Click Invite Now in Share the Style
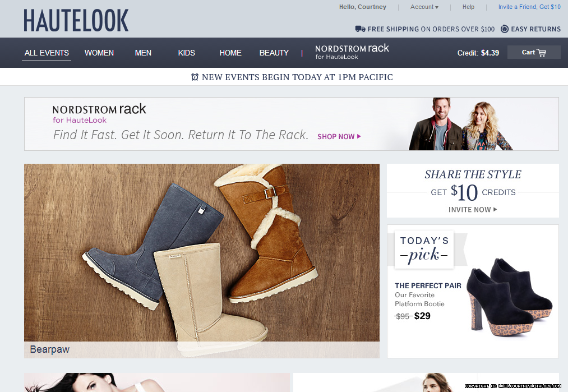 473,209
